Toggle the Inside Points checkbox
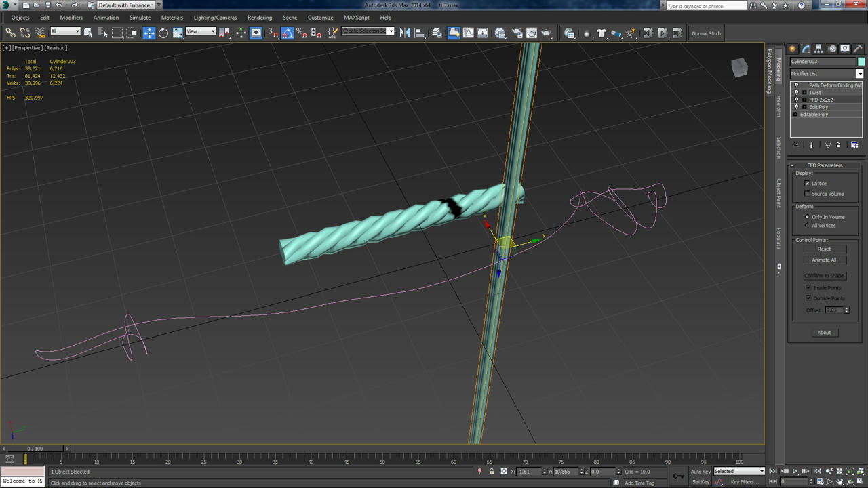 (808, 288)
